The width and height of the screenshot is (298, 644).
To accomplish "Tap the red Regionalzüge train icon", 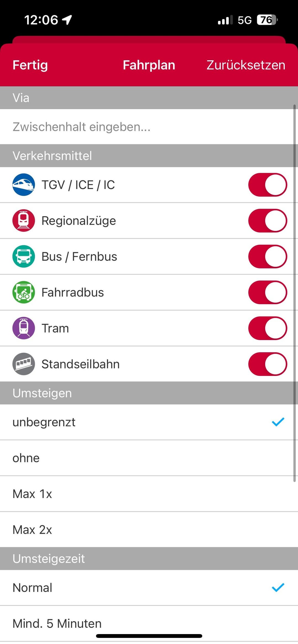I will (24, 220).
